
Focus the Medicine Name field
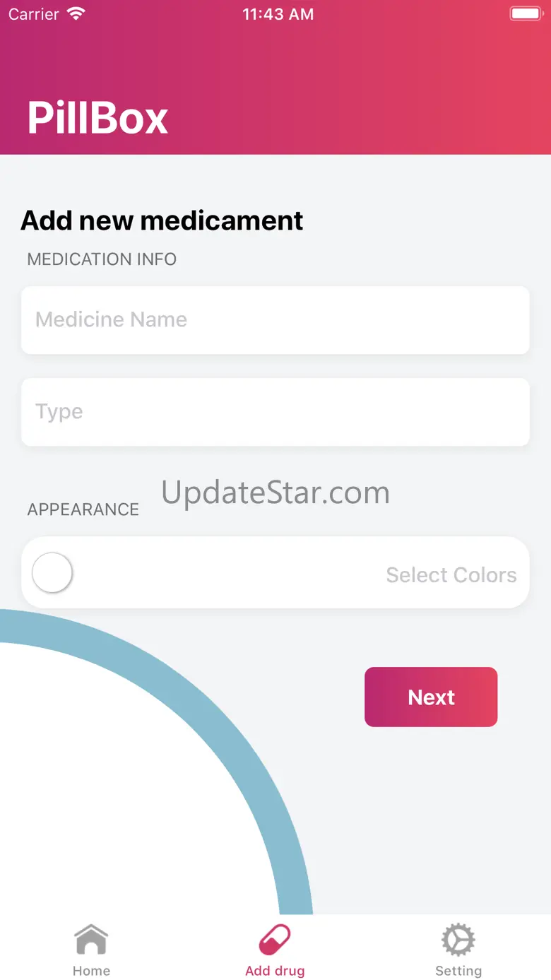point(275,320)
